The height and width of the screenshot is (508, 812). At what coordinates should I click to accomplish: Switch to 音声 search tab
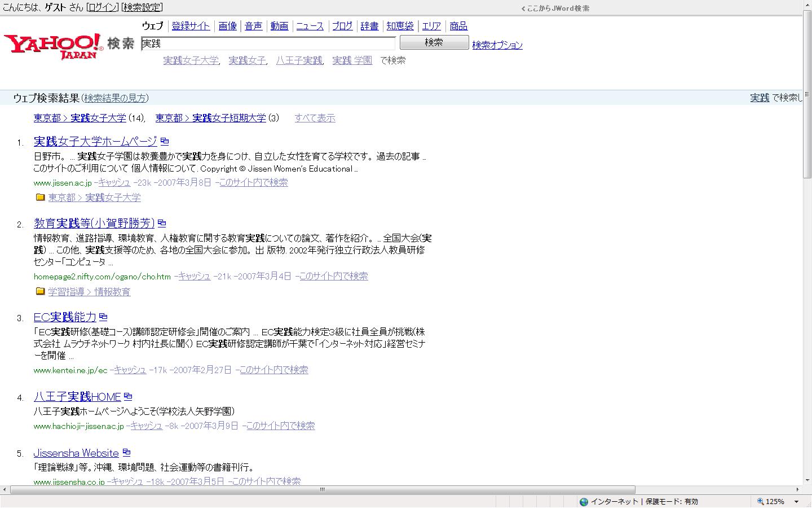[254, 26]
